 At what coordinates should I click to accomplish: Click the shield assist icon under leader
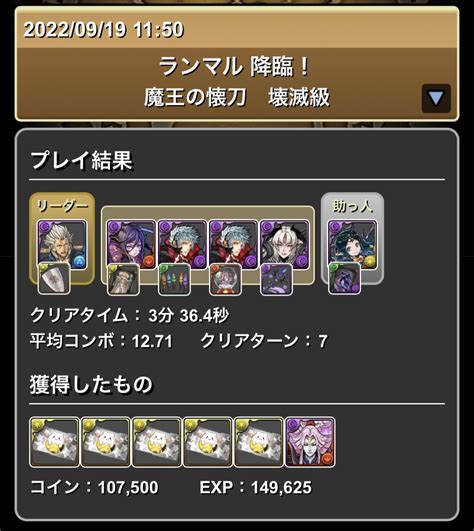click(54, 279)
